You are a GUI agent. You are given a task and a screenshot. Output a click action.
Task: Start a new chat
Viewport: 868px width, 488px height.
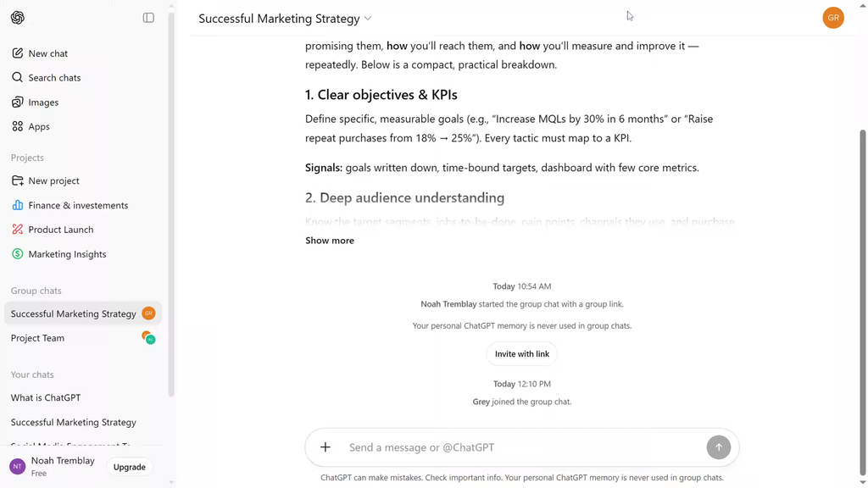(x=47, y=53)
